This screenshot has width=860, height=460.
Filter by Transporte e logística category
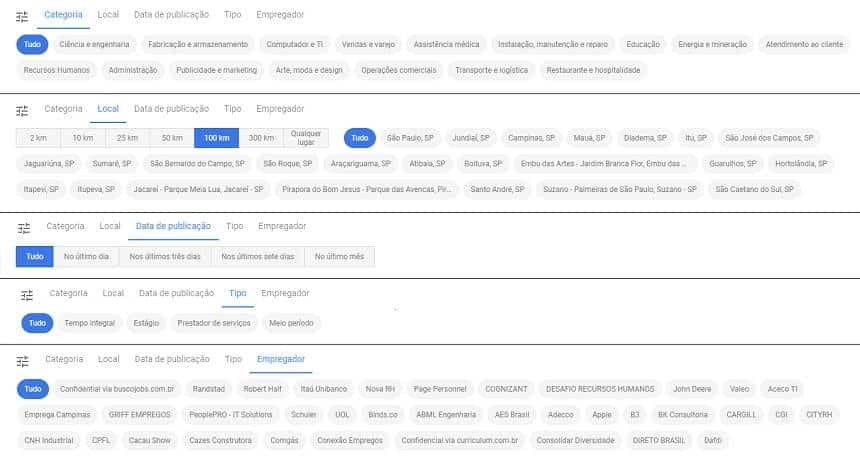(x=491, y=70)
